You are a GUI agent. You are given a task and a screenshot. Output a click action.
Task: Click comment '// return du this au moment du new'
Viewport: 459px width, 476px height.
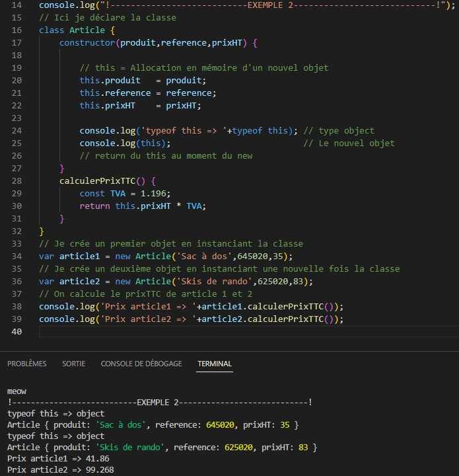pos(166,156)
